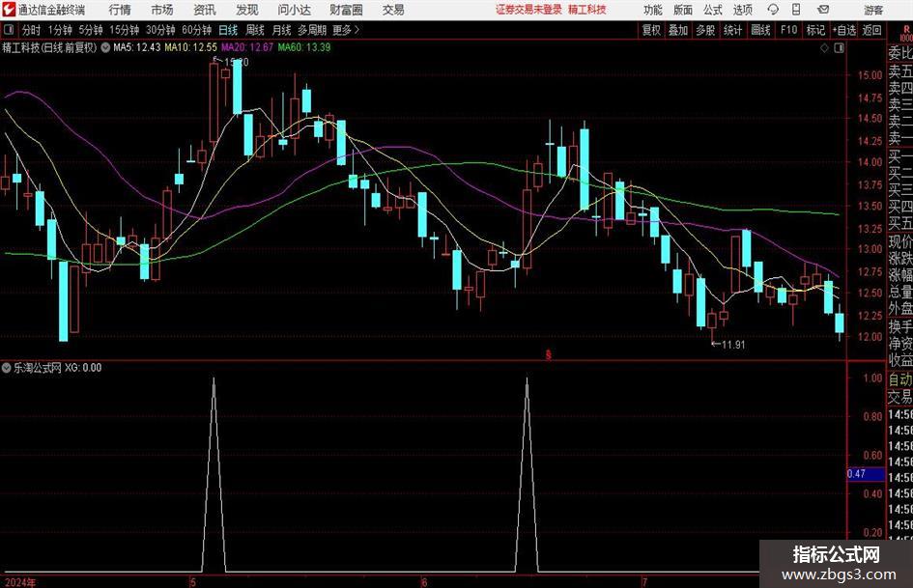Click the 返回 back button
The width and height of the screenshot is (913, 588).
[x=871, y=30]
